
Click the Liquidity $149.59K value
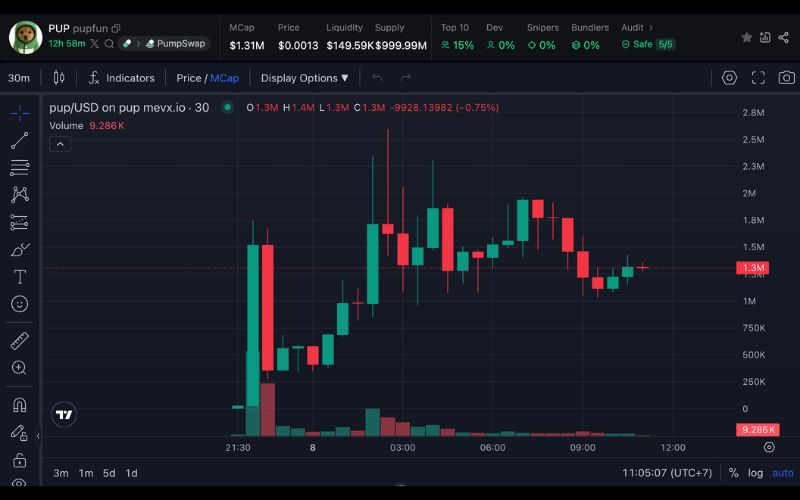point(350,45)
